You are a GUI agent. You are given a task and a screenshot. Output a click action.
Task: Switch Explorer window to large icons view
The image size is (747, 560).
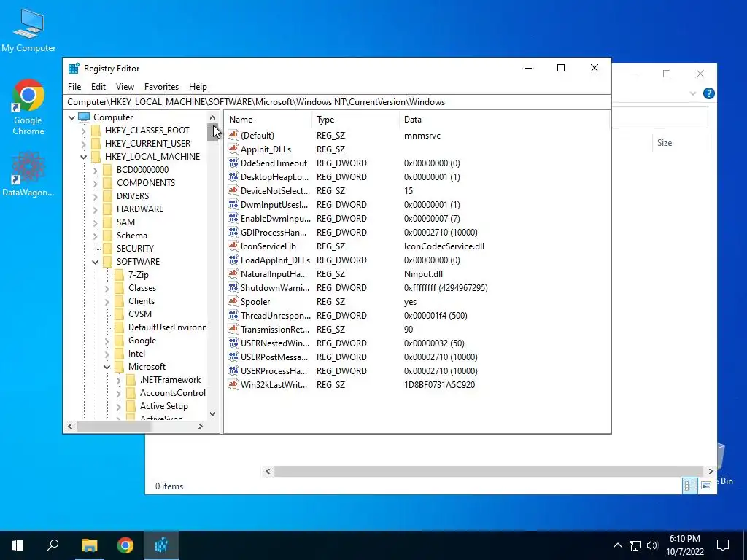pos(706,486)
